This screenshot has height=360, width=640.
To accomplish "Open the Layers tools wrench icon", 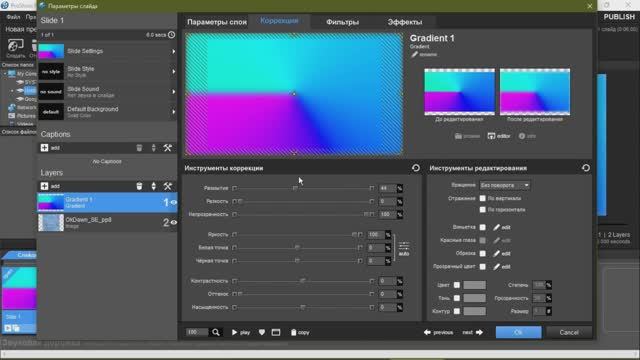I will pyautogui.click(x=167, y=186).
